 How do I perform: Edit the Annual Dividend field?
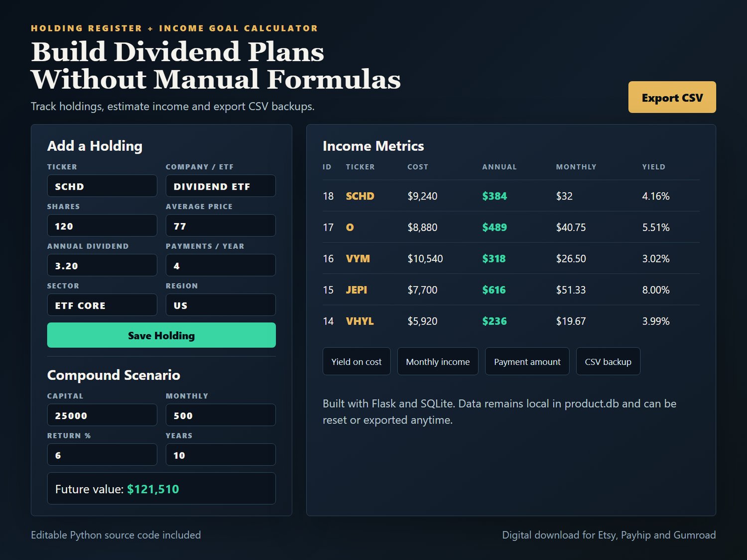(x=102, y=265)
